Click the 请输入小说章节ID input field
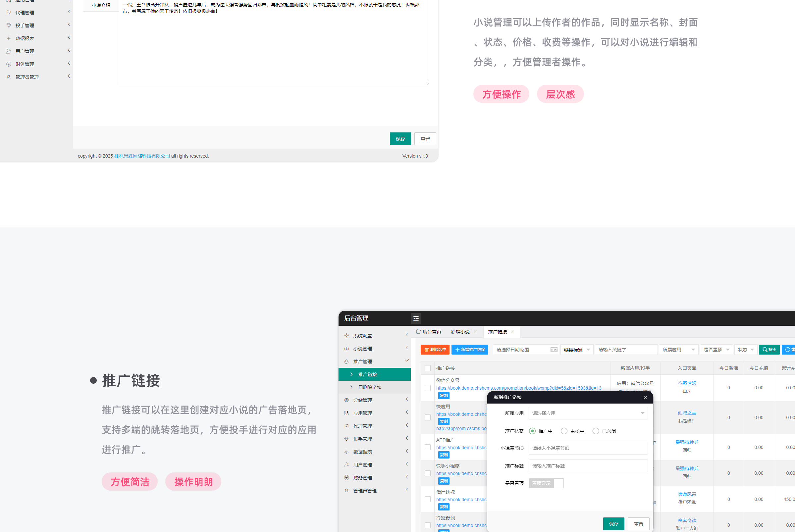Screen dimensions: 795x532 click(588, 448)
